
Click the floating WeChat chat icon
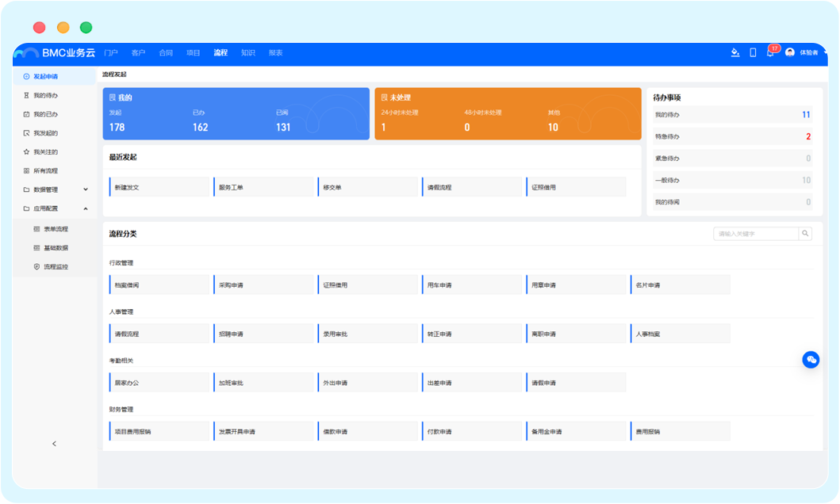[811, 360]
